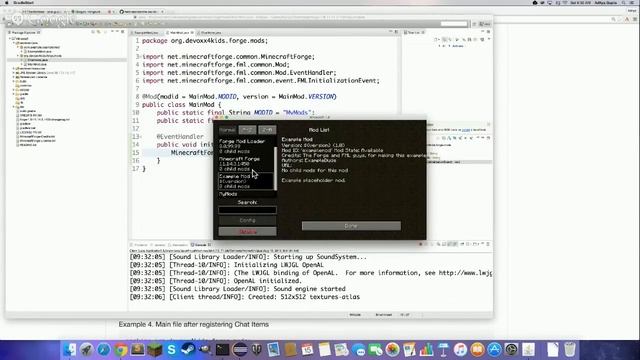The image size is (640, 360).
Task: Open Photos from the dock
Action: pyautogui.click(x=392, y=350)
